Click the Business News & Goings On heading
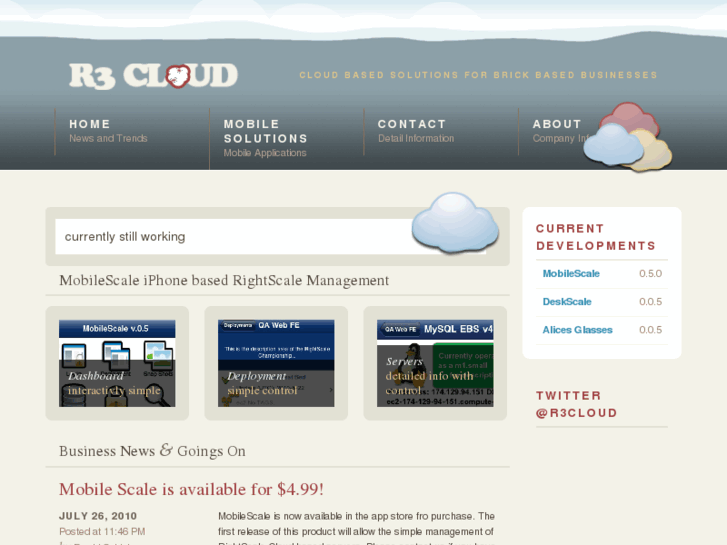The image size is (727, 545). (x=152, y=451)
